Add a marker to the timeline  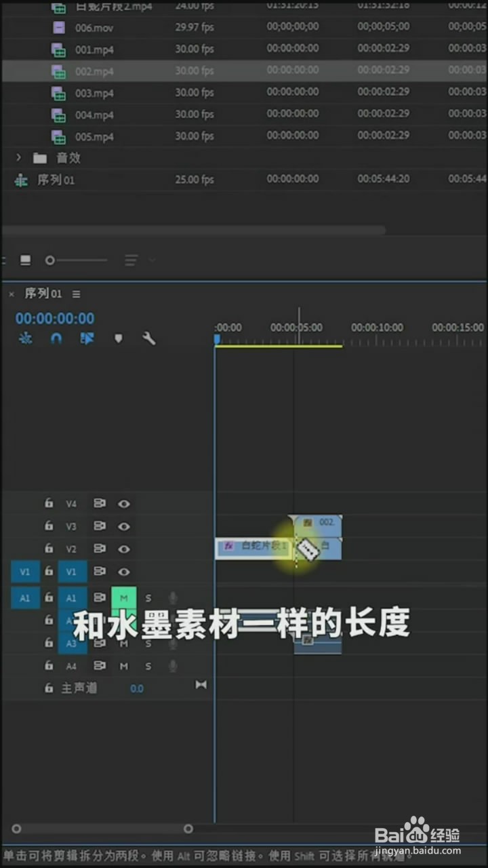(x=119, y=338)
